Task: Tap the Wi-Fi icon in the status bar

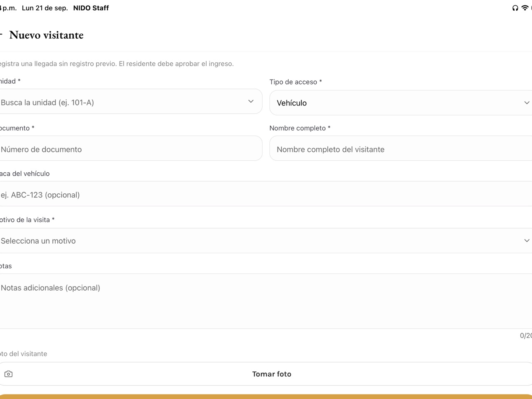Action: pyautogui.click(x=525, y=8)
